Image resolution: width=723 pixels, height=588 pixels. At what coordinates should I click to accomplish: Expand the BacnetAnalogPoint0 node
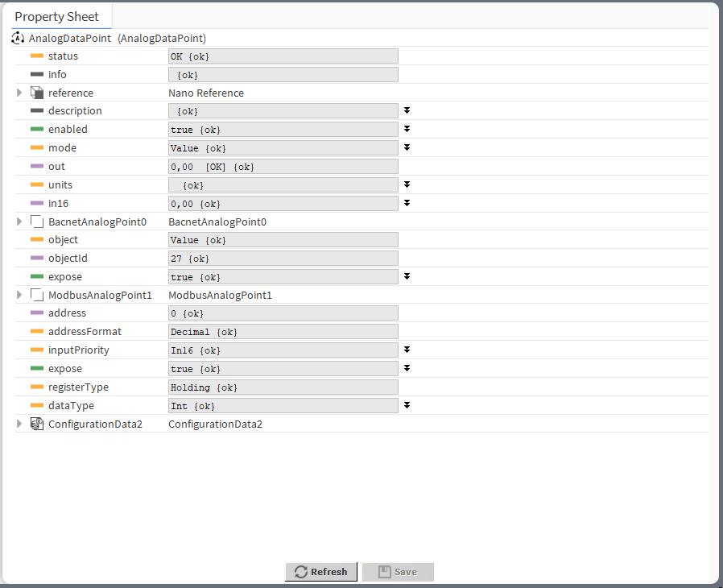coord(19,222)
